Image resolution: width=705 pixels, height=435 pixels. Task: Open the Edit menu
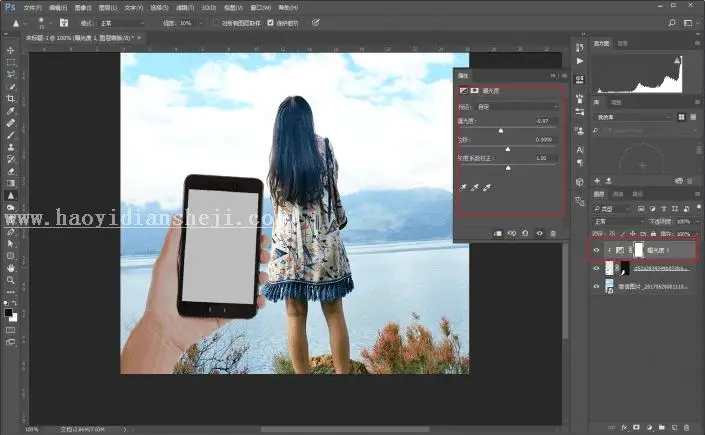(x=58, y=8)
